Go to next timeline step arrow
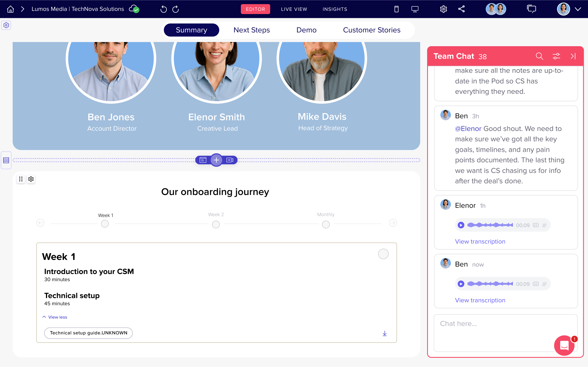This screenshot has height=367, width=588. (393, 223)
